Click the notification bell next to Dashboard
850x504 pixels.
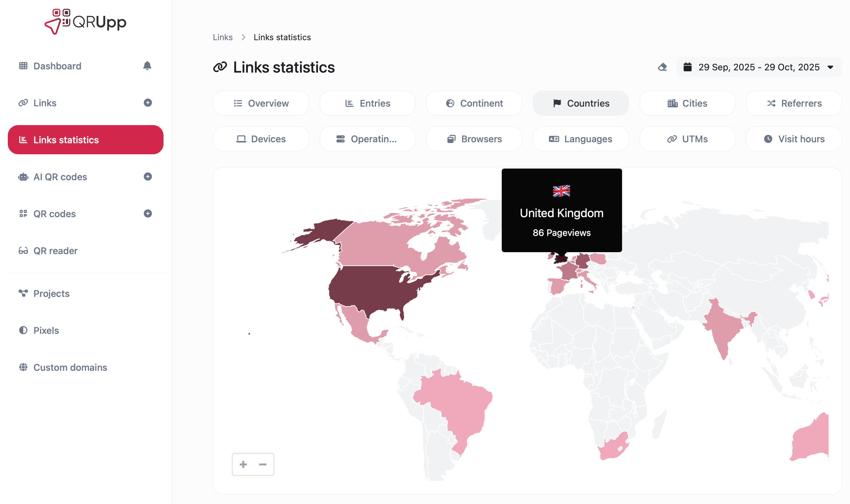(148, 65)
